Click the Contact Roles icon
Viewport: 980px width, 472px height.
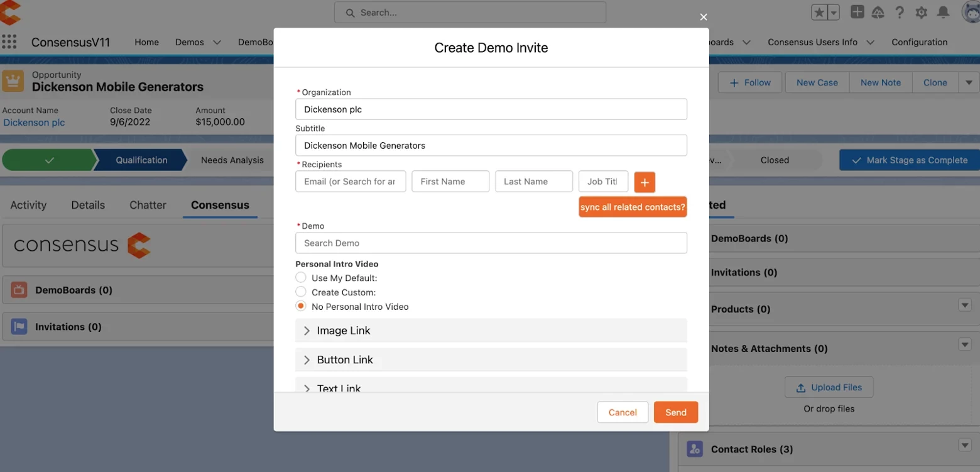[x=695, y=449]
